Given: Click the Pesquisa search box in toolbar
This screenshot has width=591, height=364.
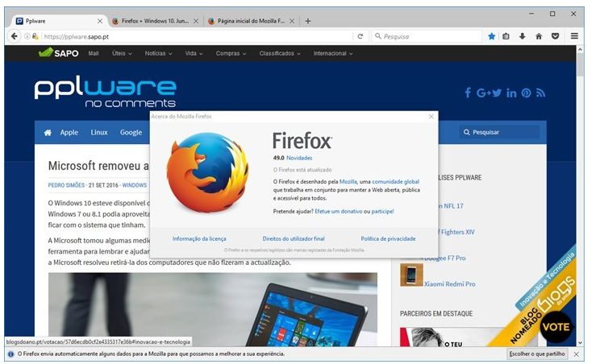Looking at the screenshot, I should (427, 36).
